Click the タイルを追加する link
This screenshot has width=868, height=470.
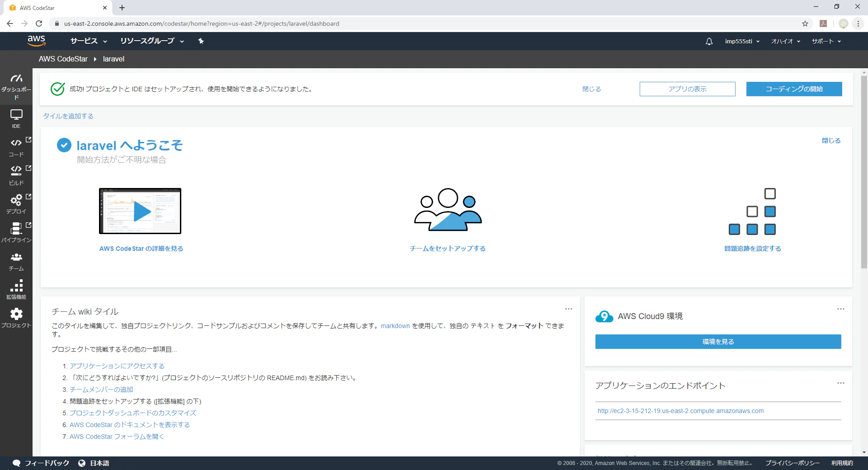[x=68, y=116]
